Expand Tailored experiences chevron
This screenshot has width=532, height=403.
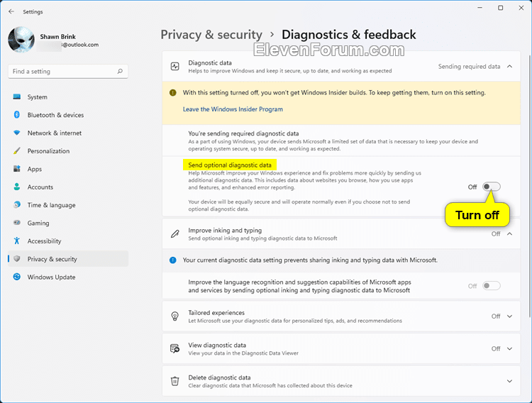coord(509,316)
